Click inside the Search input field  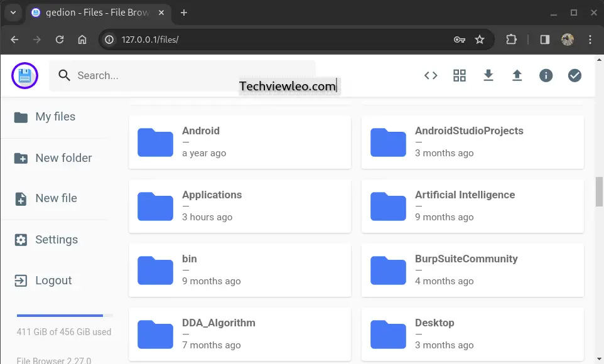pos(188,75)
